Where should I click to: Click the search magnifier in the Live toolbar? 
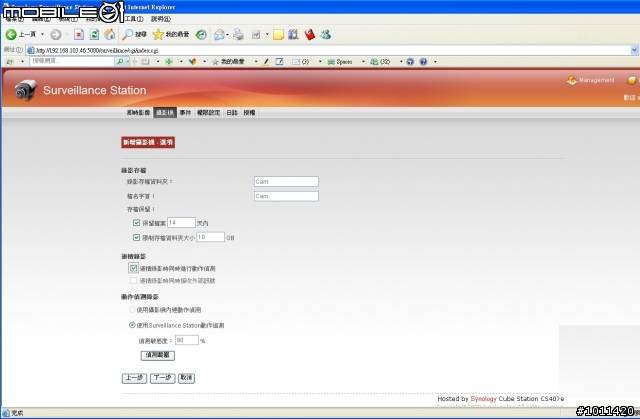click(120, 62)
